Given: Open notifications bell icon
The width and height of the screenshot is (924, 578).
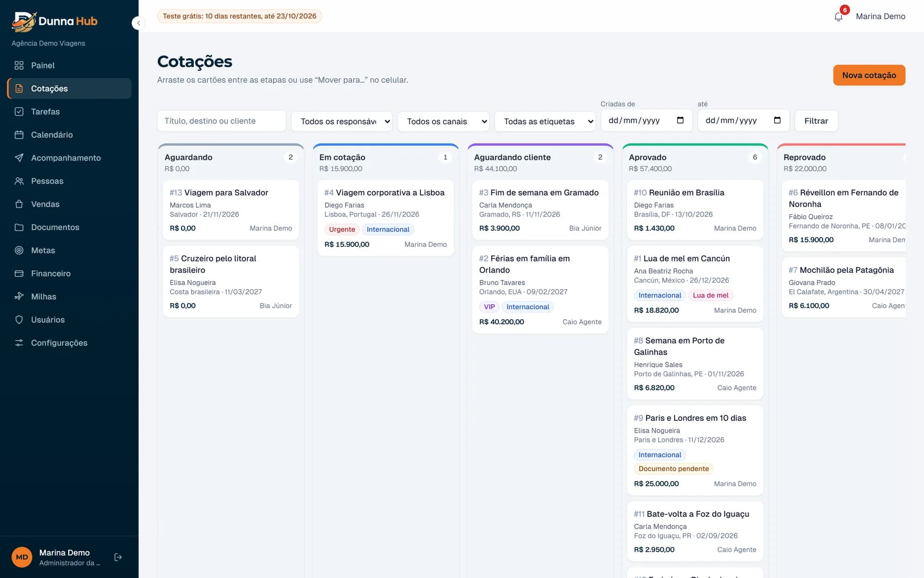Looking at the screenshot, I should 838,16.
